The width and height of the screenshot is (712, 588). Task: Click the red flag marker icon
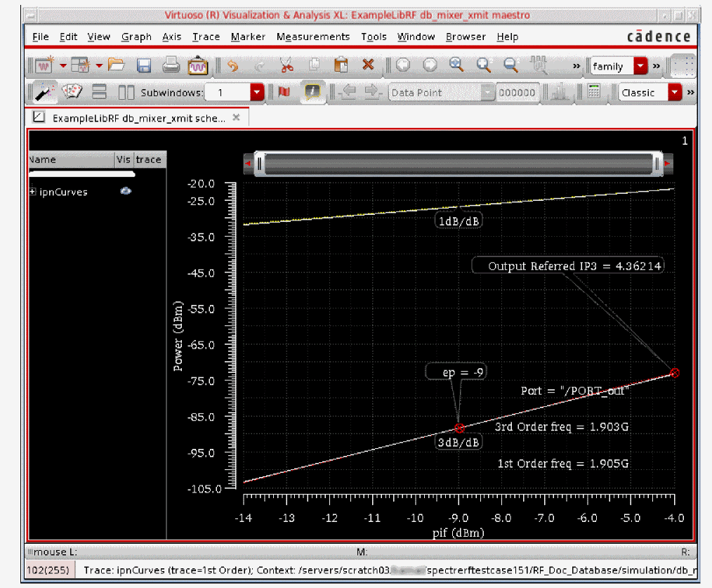(x=284, y=92)
